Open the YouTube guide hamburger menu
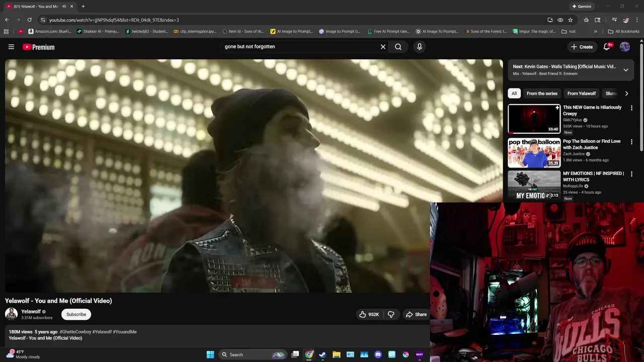The width and height of the screenshot is (644, 362). tap(11, 47)
